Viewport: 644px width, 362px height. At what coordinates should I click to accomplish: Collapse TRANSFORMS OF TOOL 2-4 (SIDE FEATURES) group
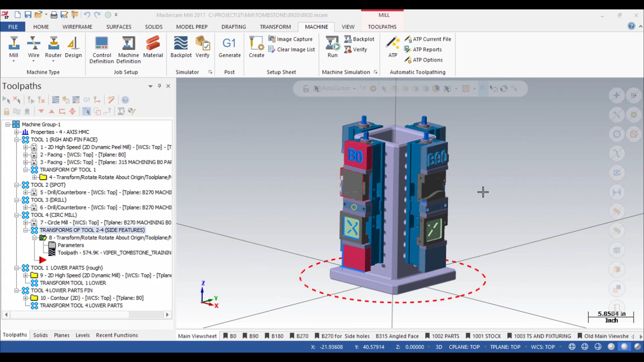pos(25,230)
